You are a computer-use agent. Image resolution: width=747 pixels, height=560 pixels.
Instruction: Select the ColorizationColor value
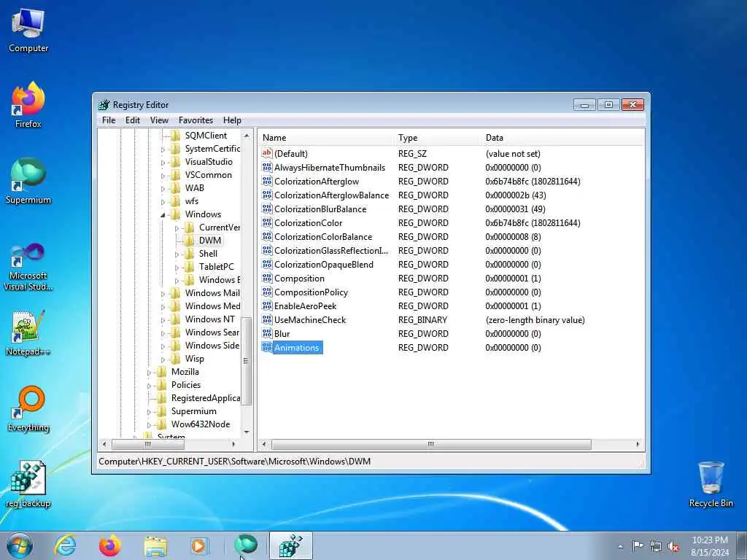pos(308,223)
